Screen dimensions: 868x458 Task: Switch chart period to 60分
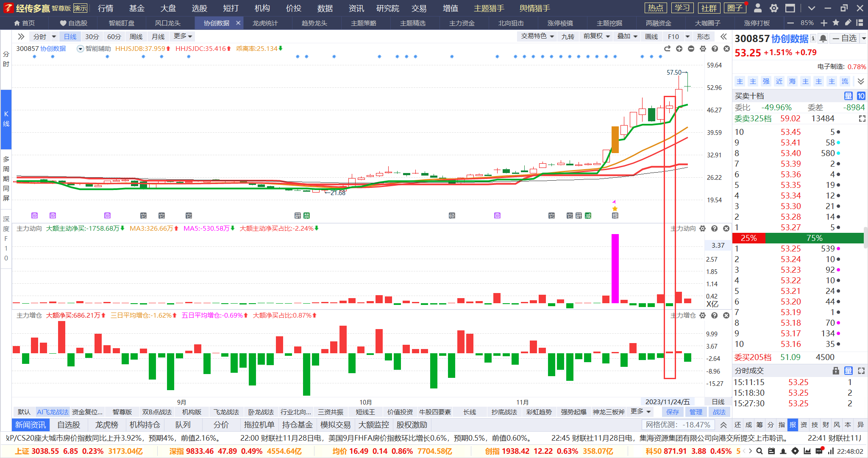[114, 37]
